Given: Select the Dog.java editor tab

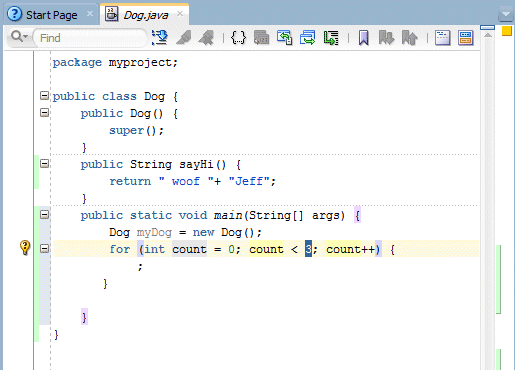Looking at the screenshot, I should pyautogui.click(x=145, y=15).
